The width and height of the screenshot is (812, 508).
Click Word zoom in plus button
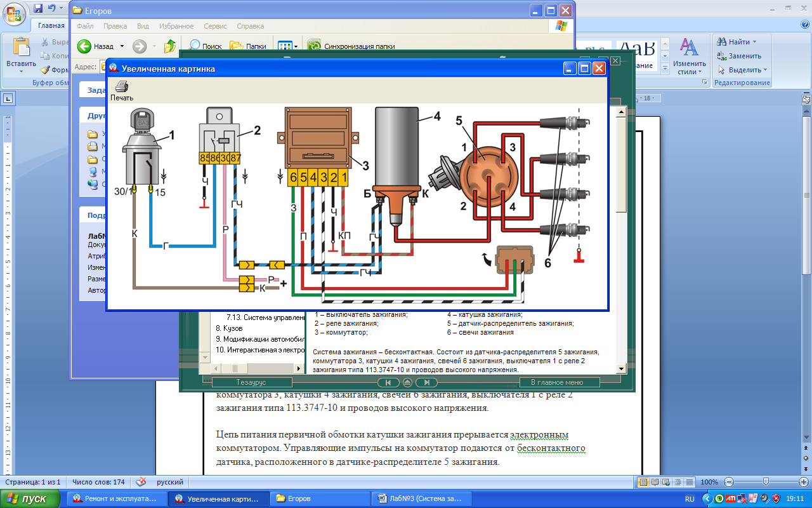point(803,482)
